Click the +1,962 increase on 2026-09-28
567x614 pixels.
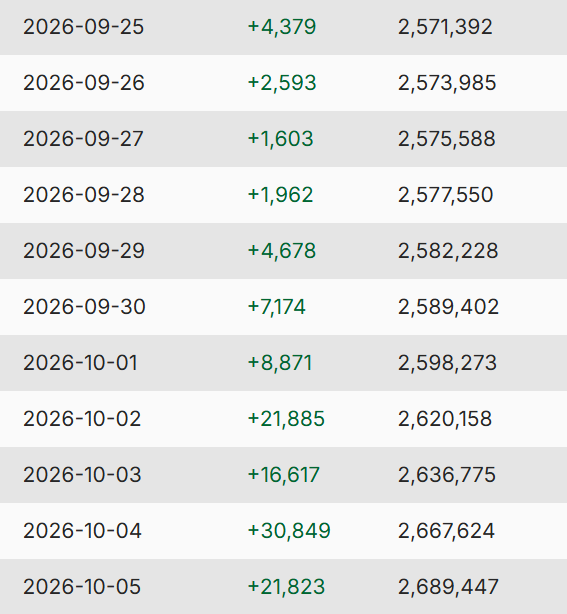(280, 195)
